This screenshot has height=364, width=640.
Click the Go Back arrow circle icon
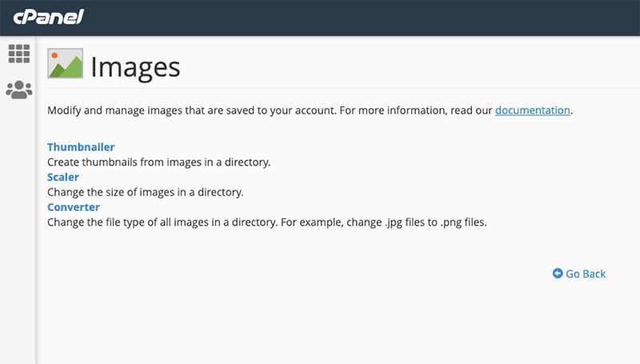558,274
